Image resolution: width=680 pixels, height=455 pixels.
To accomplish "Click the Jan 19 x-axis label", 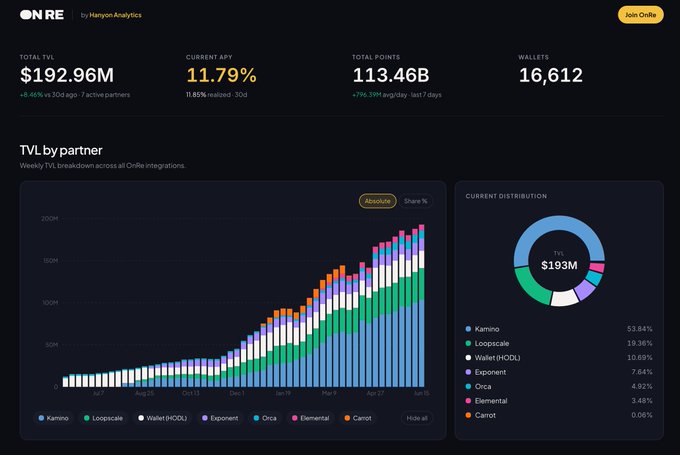I will point(283,393).
